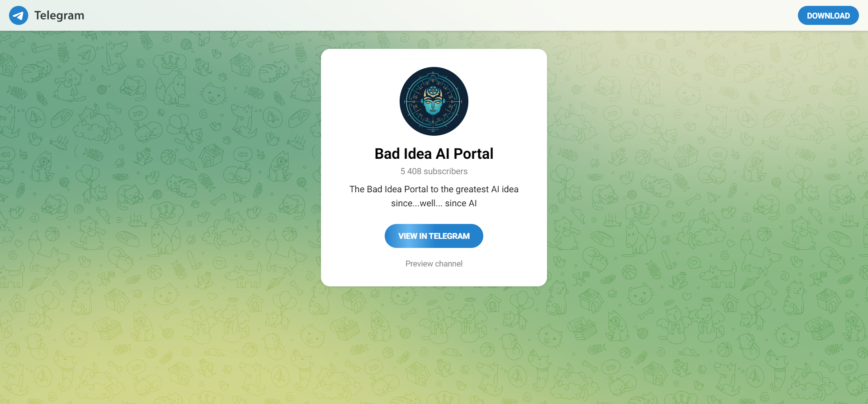The height and width of the screenshot is (404, 868).
Task: Click the word 'Bad' in the channel title
Action: 387,154
